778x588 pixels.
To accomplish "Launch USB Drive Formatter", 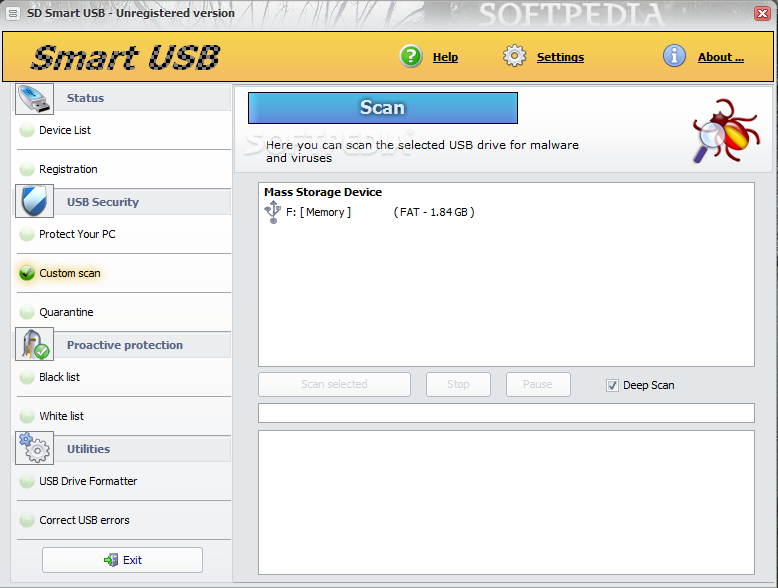I will point(88,481).
